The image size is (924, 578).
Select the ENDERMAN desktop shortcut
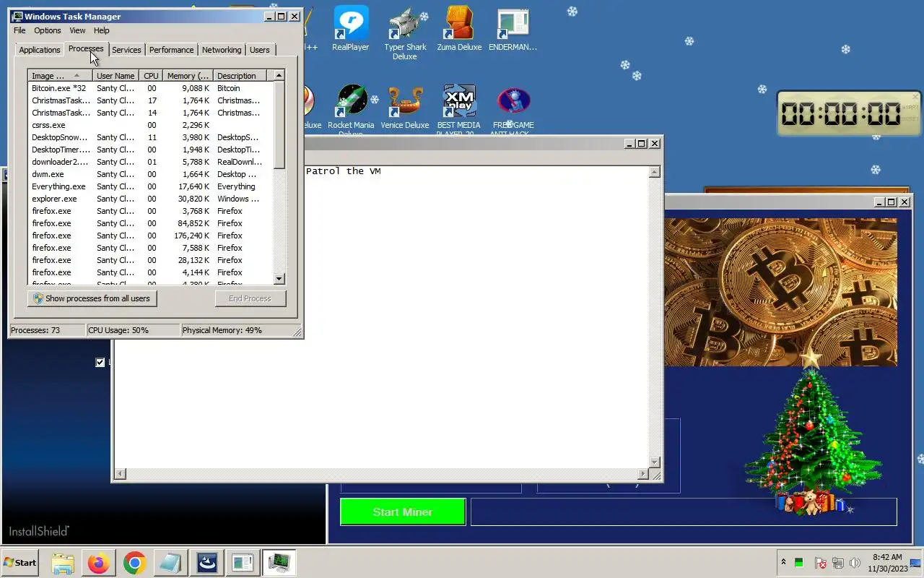click(513, 30)
